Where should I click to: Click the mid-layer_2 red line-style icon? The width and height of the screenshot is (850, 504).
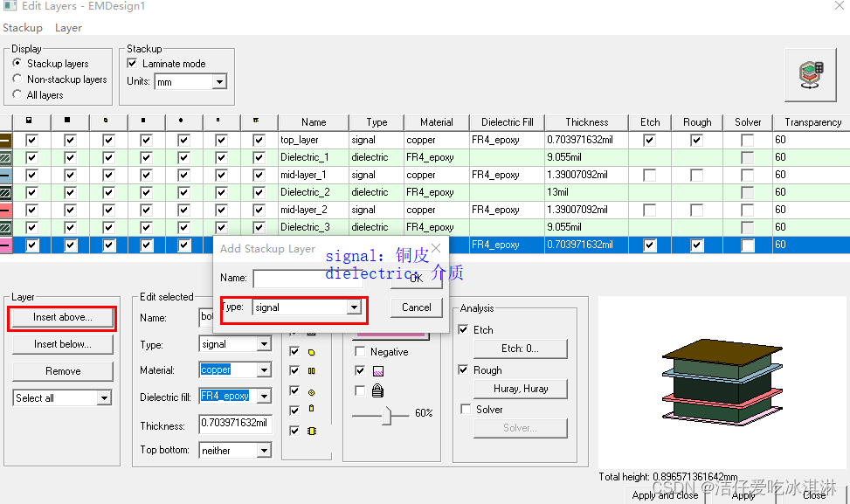coord(5,210)
